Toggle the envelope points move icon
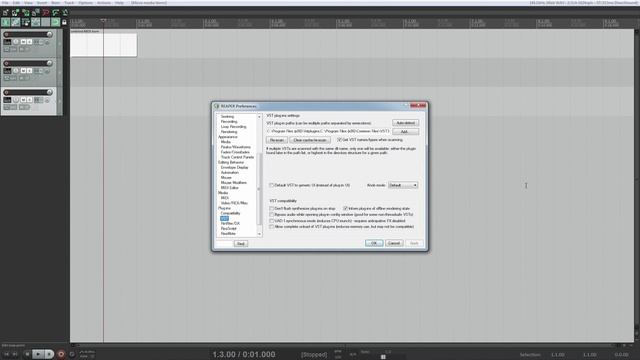Image resolution: width=640 pixels, height=360 pixels. [36, 22]
